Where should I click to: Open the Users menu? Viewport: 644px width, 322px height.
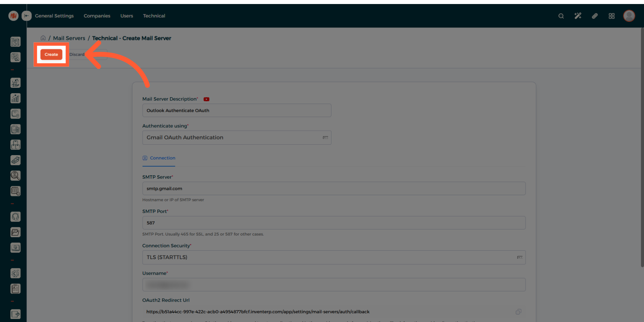tap(127, 16)
